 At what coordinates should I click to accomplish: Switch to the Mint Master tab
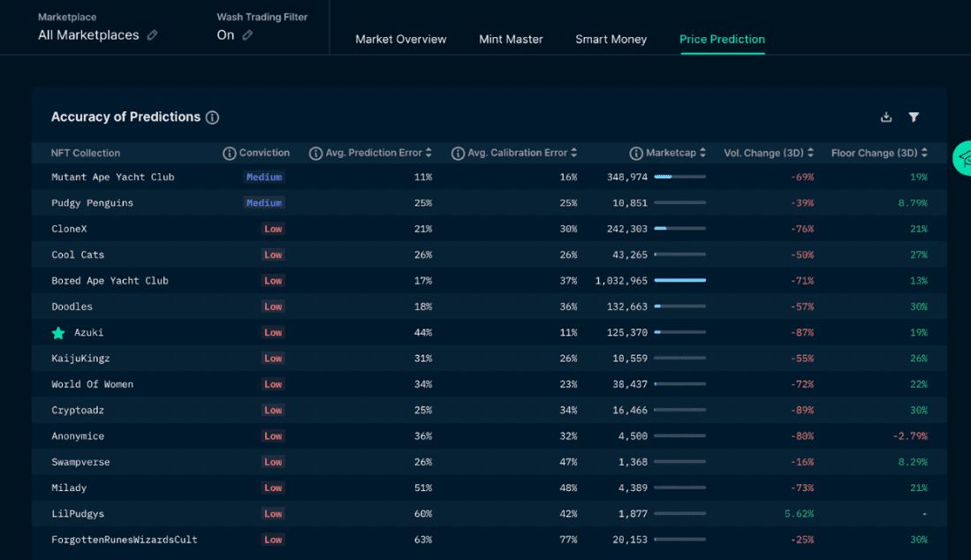click(x=511, y=39)
